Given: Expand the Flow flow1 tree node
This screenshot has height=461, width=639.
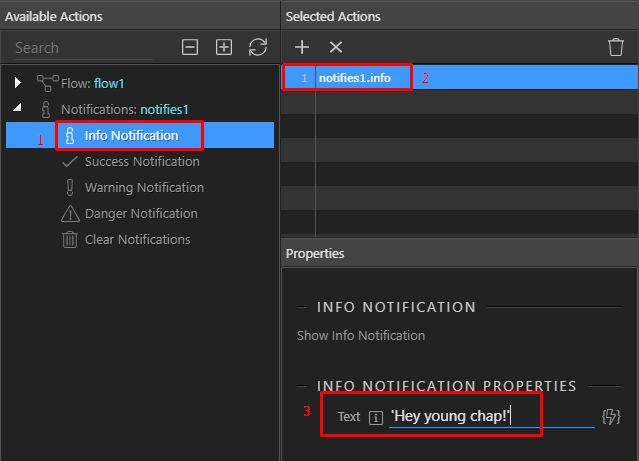Looking at the screenshot, I should pyautogui.click(x=18, y=83).
